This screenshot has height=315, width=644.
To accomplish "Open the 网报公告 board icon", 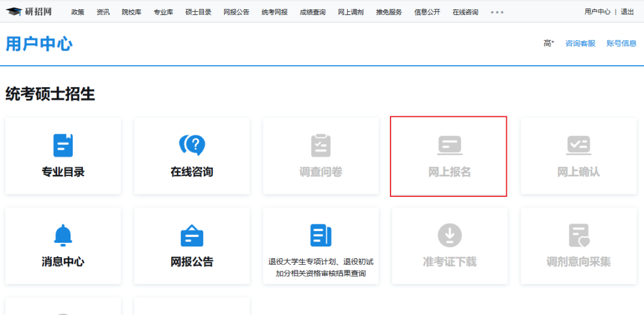I will 192,235.
